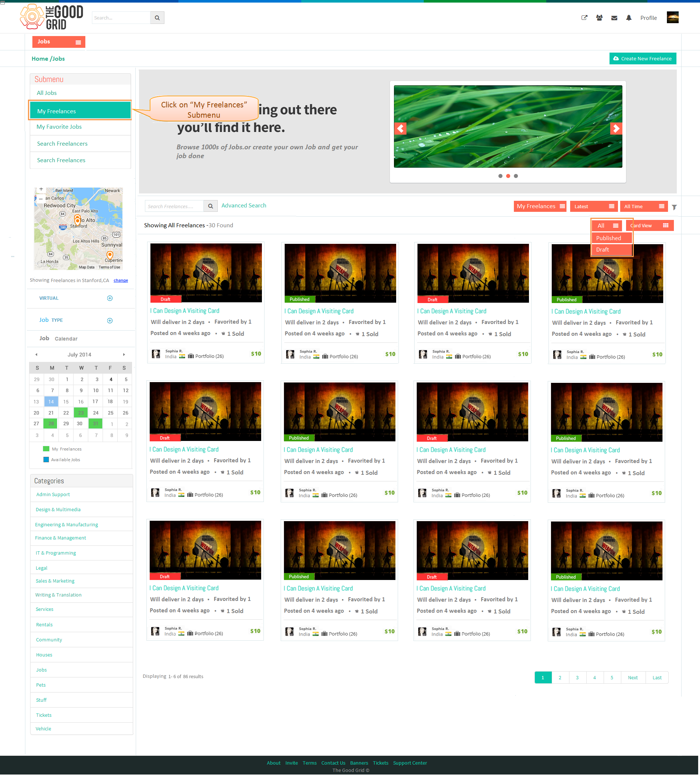
Task: Focus the Search Freelances input field
Action: click(x=174, y=206)
